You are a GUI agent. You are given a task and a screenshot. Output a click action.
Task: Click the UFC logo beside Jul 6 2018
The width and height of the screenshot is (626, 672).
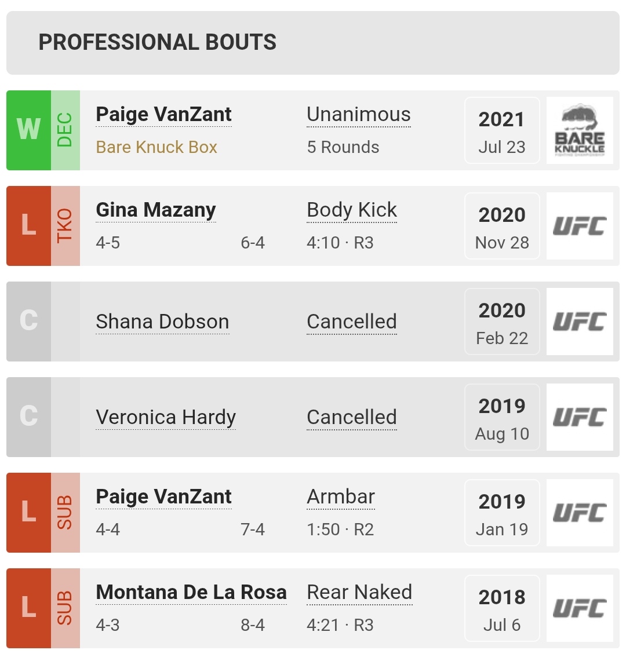[580, 608]
